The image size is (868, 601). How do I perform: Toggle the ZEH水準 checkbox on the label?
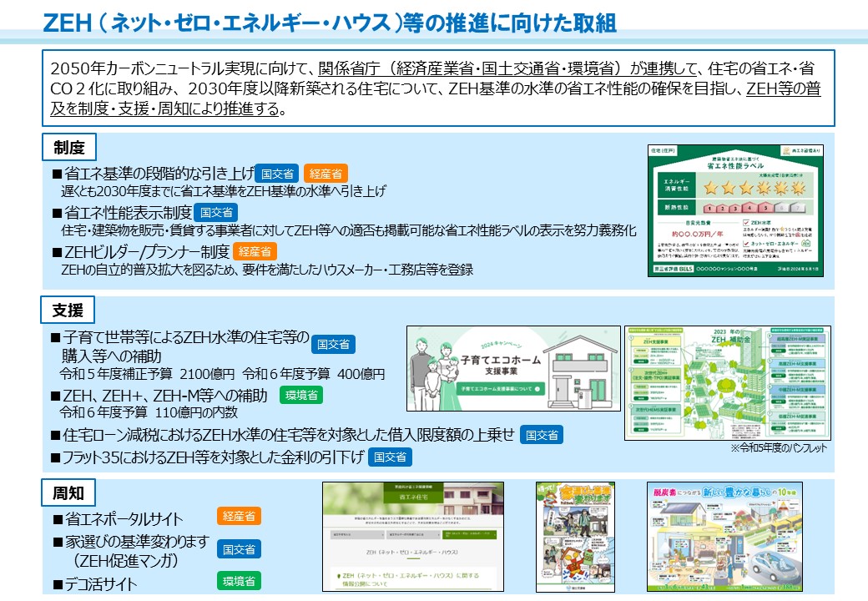coord(745,224)
